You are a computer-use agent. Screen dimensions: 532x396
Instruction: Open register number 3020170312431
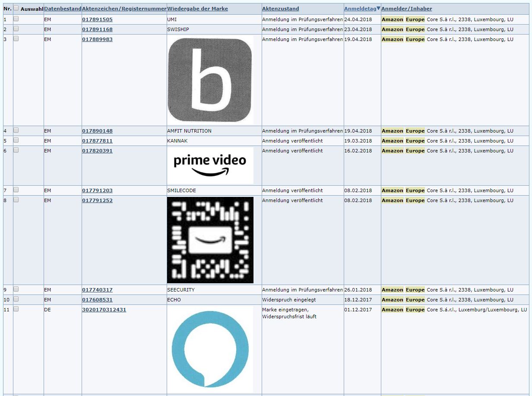click(x=104, y=310)
